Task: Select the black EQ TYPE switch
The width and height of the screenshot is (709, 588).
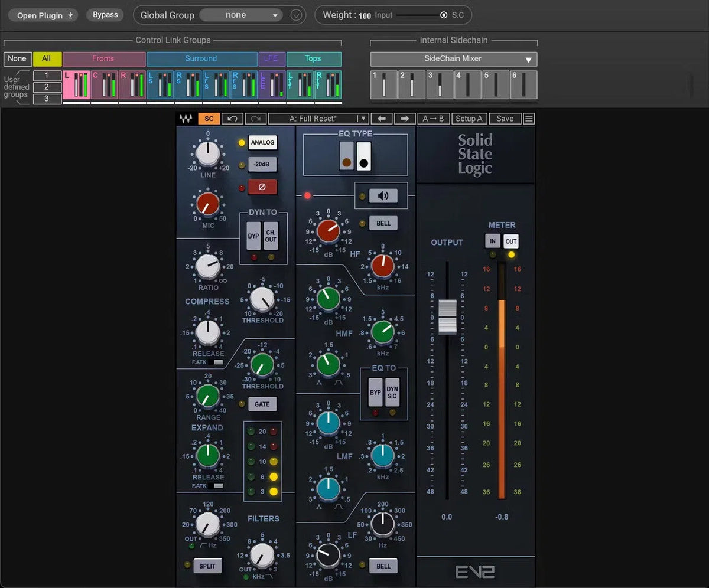Action: pos(364,156)
